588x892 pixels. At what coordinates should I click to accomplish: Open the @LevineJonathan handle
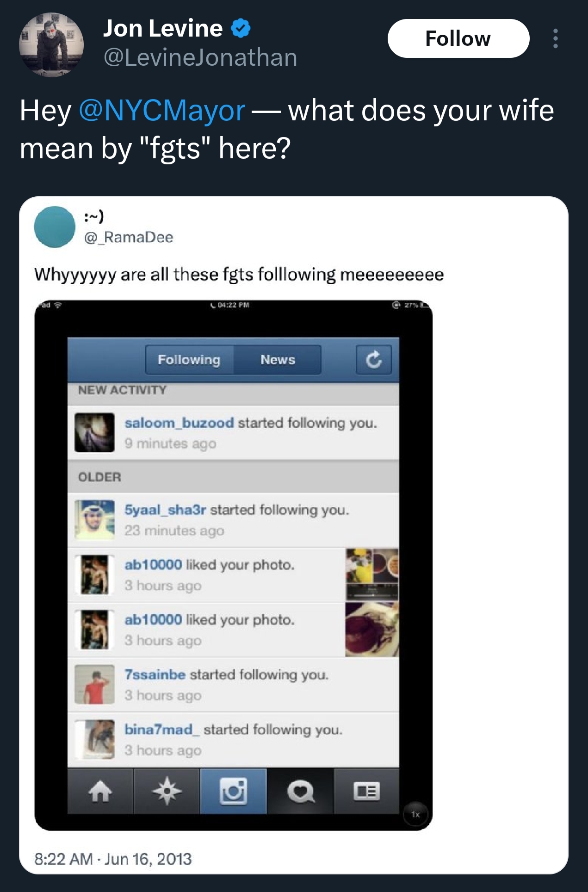[x=200, y=57]
